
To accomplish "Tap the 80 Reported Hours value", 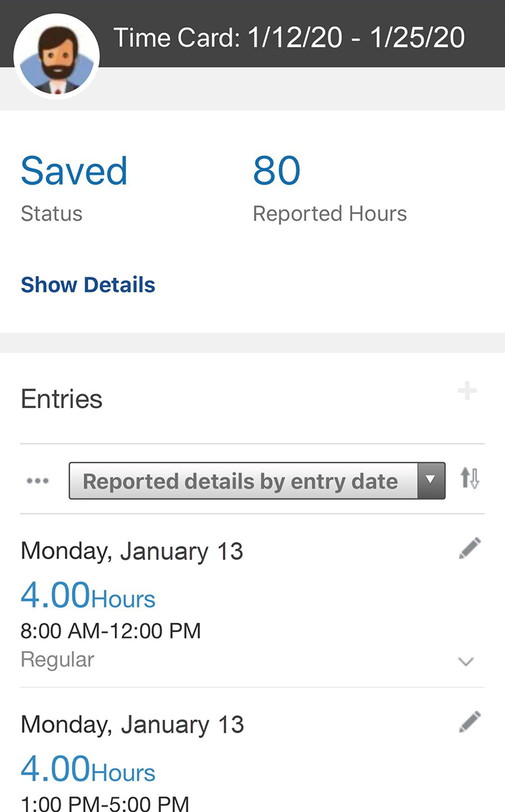I will coord(277,171).
